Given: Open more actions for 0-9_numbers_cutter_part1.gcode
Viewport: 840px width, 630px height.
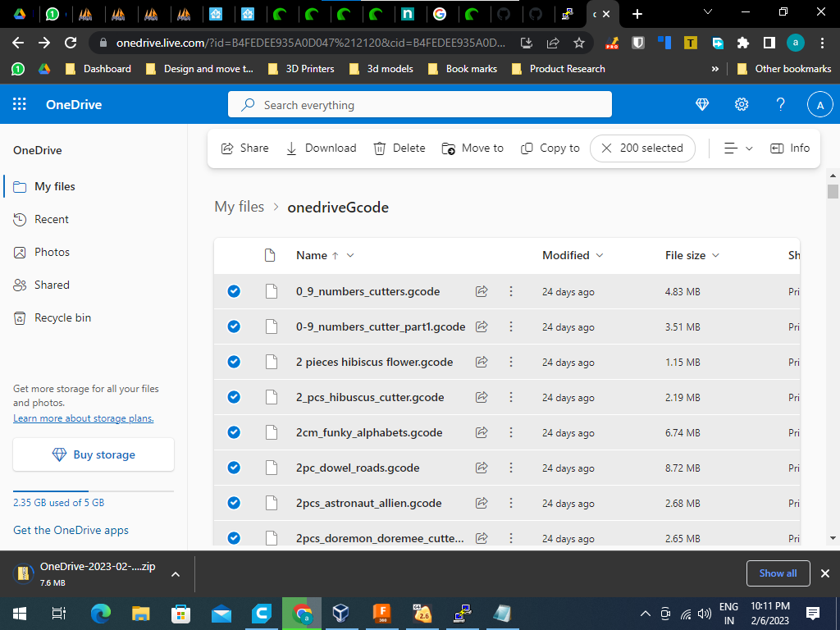Looking at the screenshot, I should coord(510,326).
